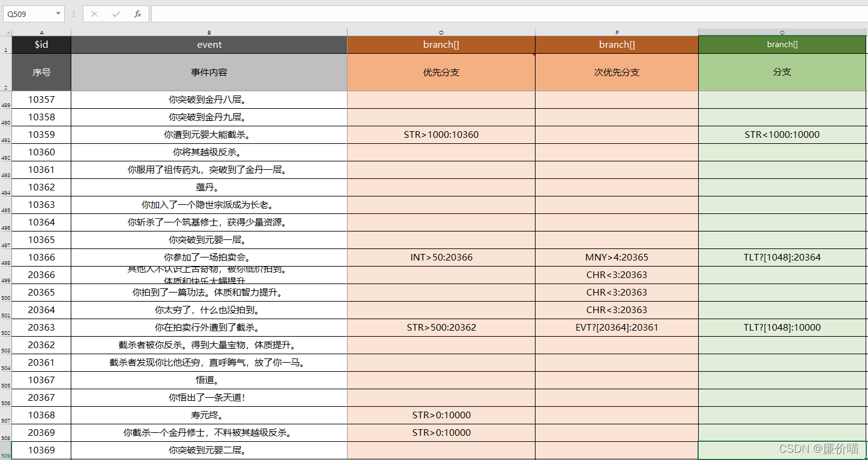Click the $id header cell
The image size is (868, 460).
coord(42,45)
